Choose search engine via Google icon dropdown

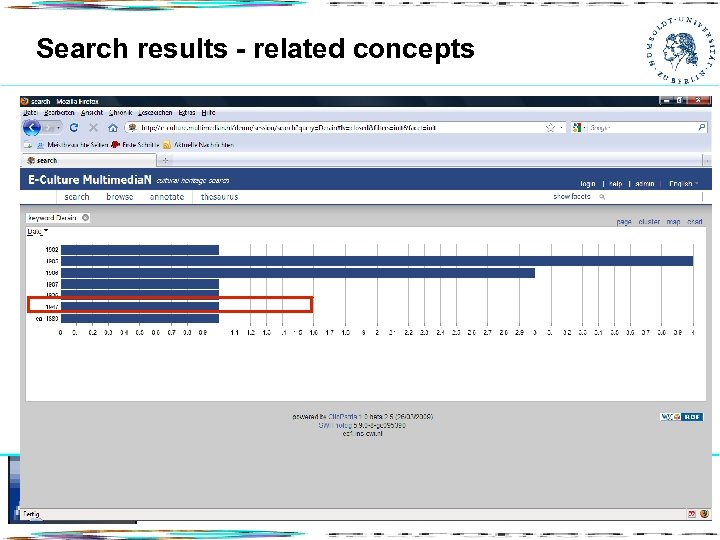(x=579, y=128)
